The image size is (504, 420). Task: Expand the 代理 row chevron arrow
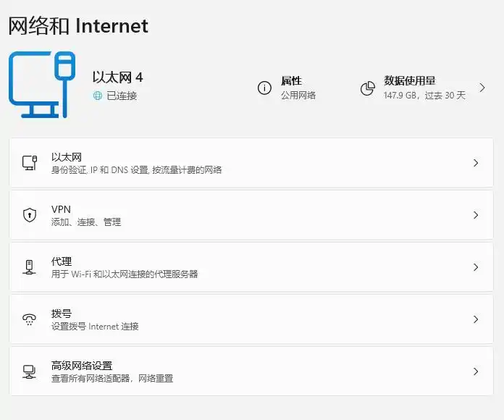476,267
